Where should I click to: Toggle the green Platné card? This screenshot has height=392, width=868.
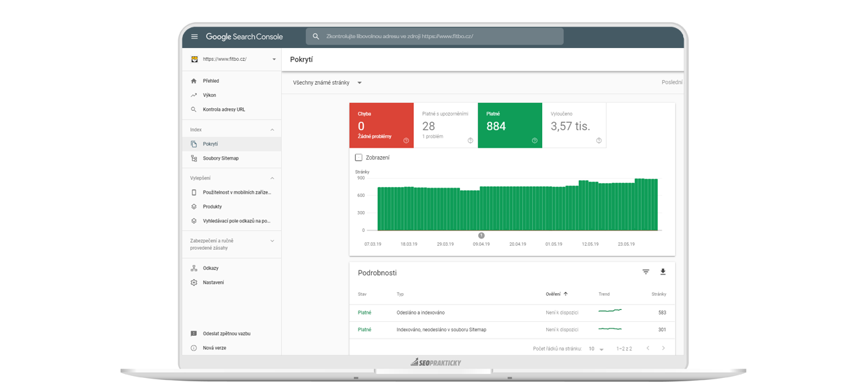coord(510,126)
